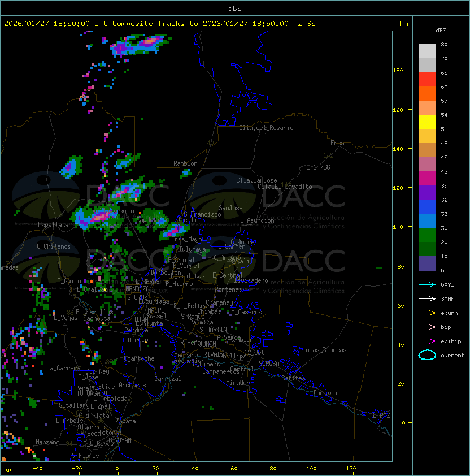Click the 'G_CRUZ' map label

click(x=137, y=297)
